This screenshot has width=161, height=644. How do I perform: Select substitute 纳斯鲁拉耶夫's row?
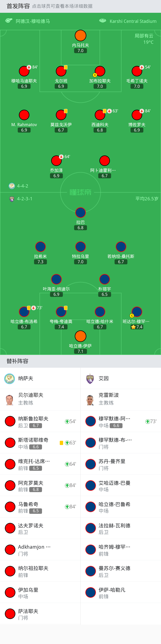tap(40, 422)
